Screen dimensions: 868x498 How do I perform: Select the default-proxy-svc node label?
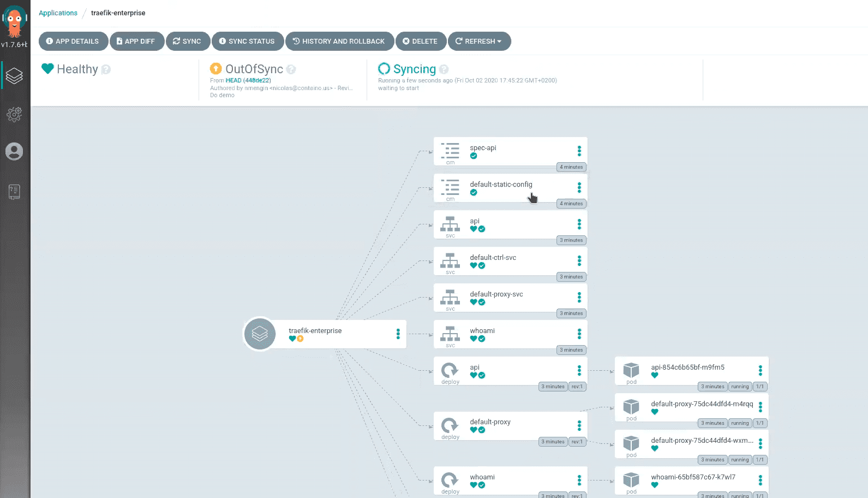tap(496, 294)
